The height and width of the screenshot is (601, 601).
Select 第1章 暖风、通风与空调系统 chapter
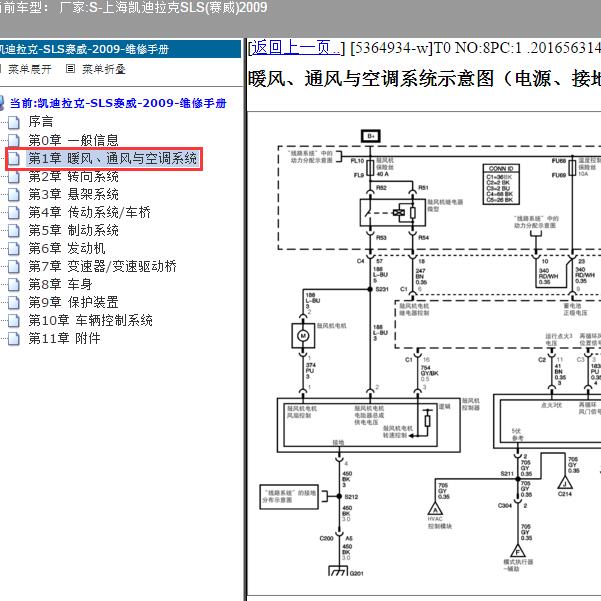[112, 158]
